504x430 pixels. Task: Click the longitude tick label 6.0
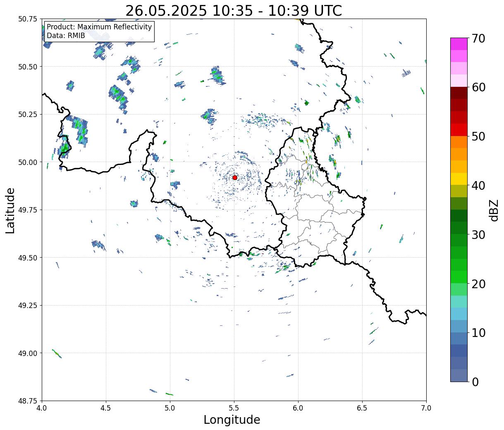click(x=298, y=408)
